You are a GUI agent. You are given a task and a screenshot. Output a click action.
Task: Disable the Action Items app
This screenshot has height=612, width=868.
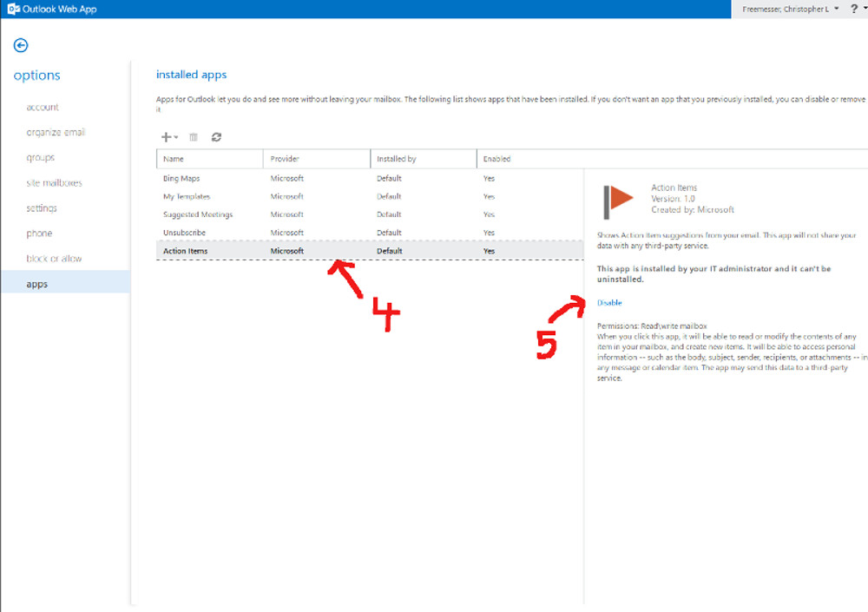[x=609, y=303]
